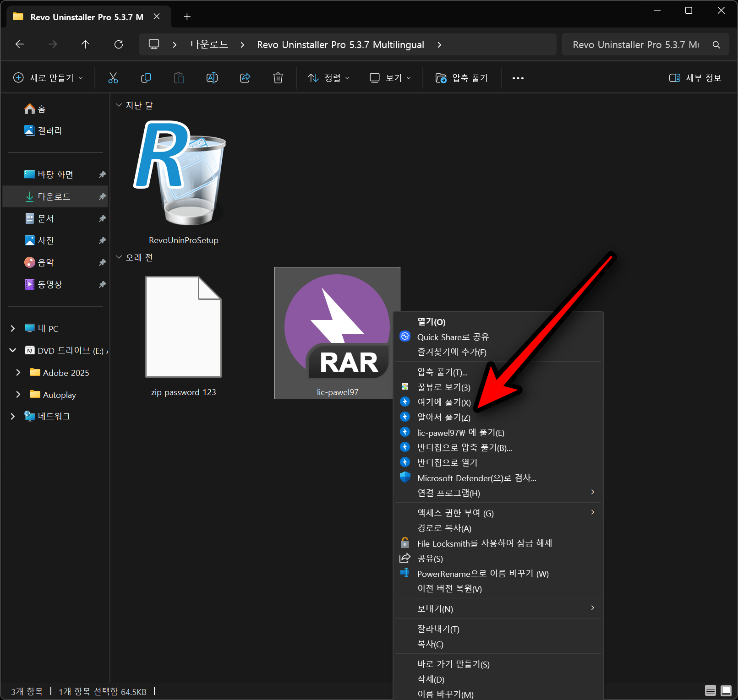Choose 반디집으로 열기 menu entry
Screen dimensions: 738x700
498,463
